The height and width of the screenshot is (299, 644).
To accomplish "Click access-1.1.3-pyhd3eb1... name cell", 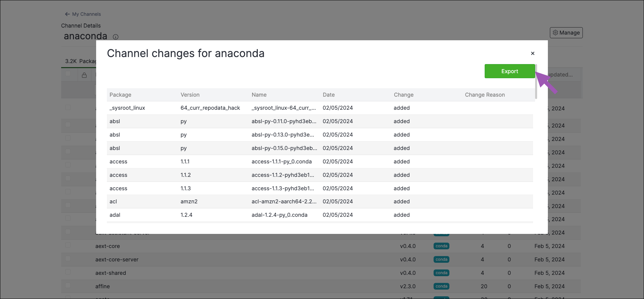I will (283, 188).
